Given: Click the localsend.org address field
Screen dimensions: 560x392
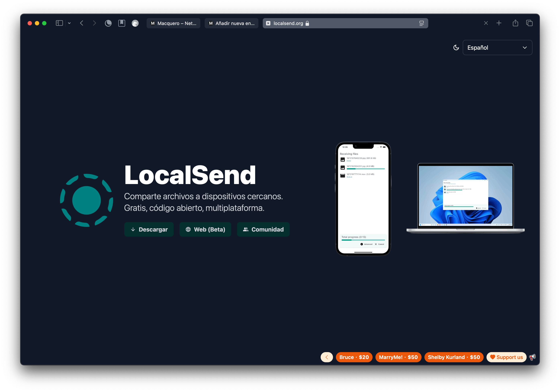Looking at the screenshot, I should coord(342,23).
